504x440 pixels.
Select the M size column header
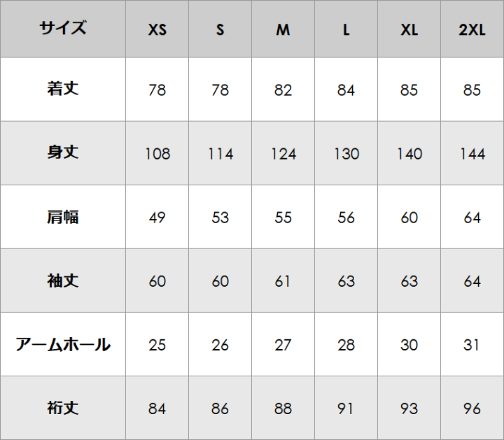pos(283,31)
